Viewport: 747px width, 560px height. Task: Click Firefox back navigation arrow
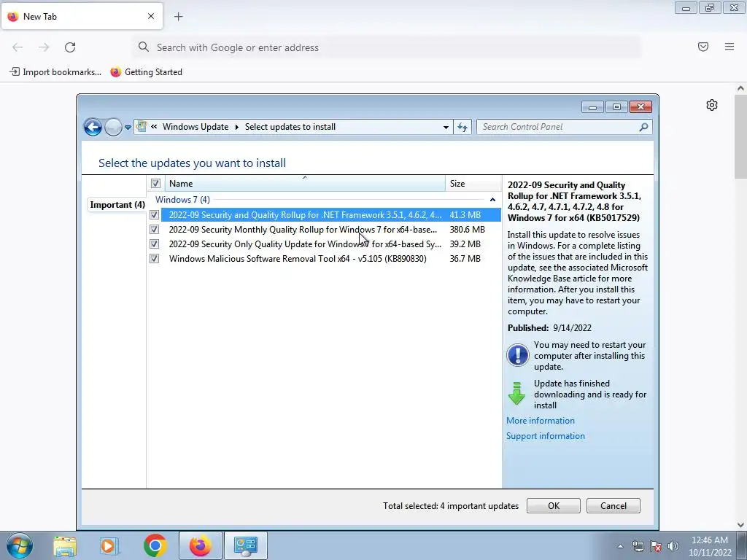(x=18, y=47)
